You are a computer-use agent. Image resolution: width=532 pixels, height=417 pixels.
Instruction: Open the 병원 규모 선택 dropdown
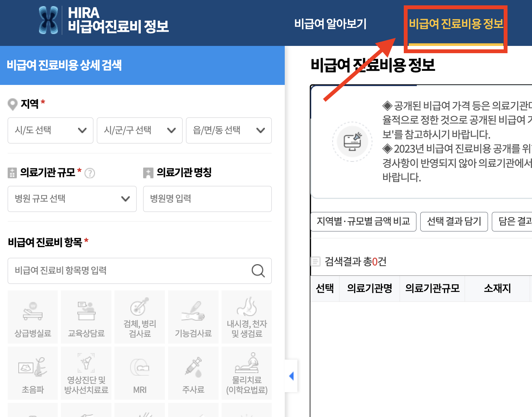click(x=72, y=199)
